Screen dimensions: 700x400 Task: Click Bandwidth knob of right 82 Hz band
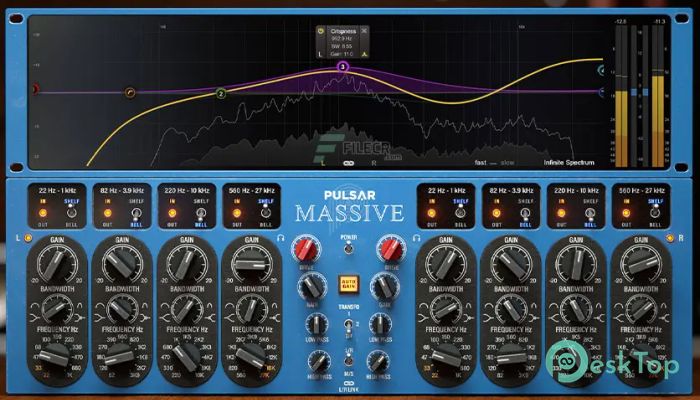[511, 309]
